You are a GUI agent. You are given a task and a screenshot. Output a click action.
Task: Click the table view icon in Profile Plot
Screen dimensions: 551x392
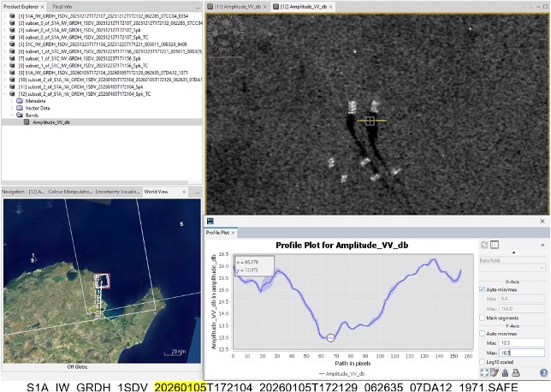494,245
